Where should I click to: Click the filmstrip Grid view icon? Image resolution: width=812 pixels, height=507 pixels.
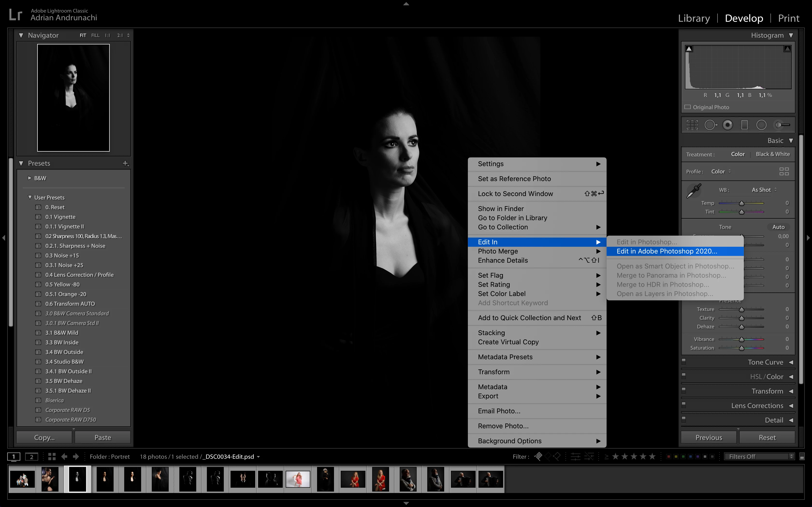tap(52, 456)
